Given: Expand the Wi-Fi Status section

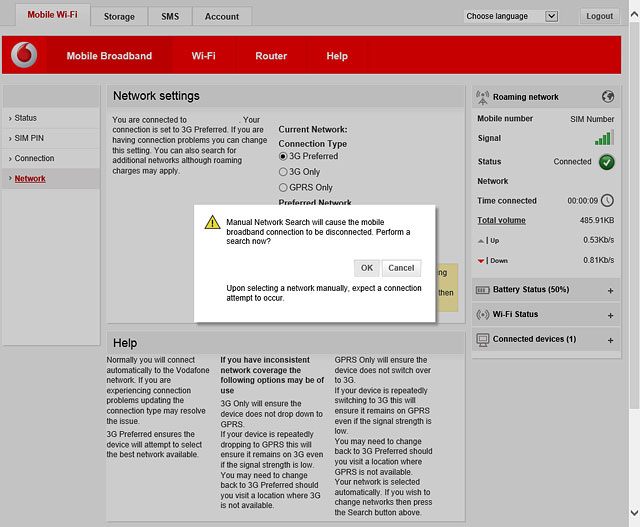Looking at the screenshot, I should coord(610,316).
